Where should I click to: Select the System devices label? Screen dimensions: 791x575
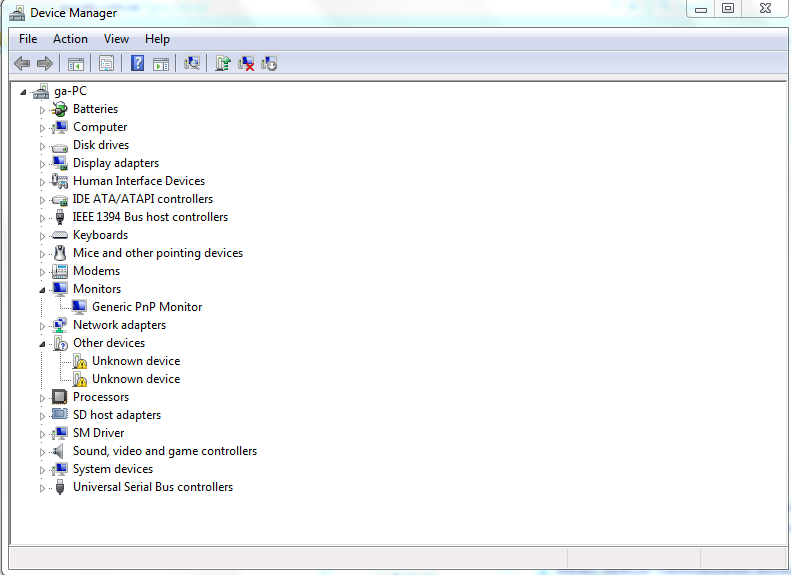113,469
